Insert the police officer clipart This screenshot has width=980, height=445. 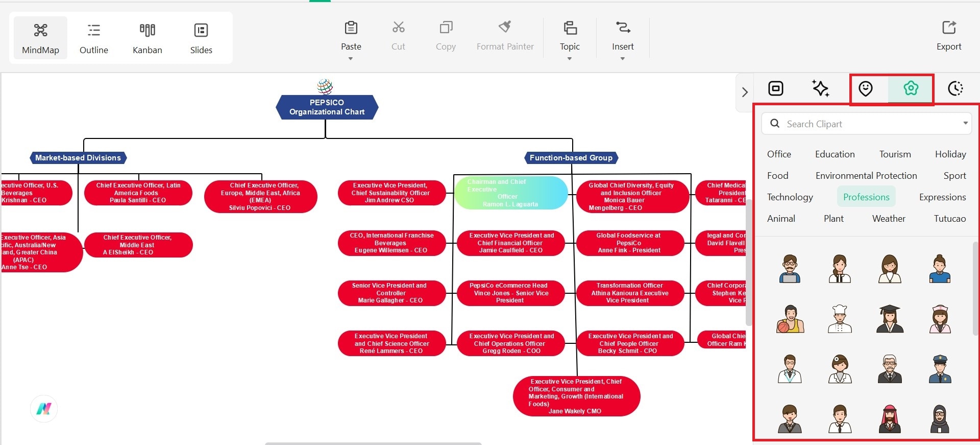(940, 369)
